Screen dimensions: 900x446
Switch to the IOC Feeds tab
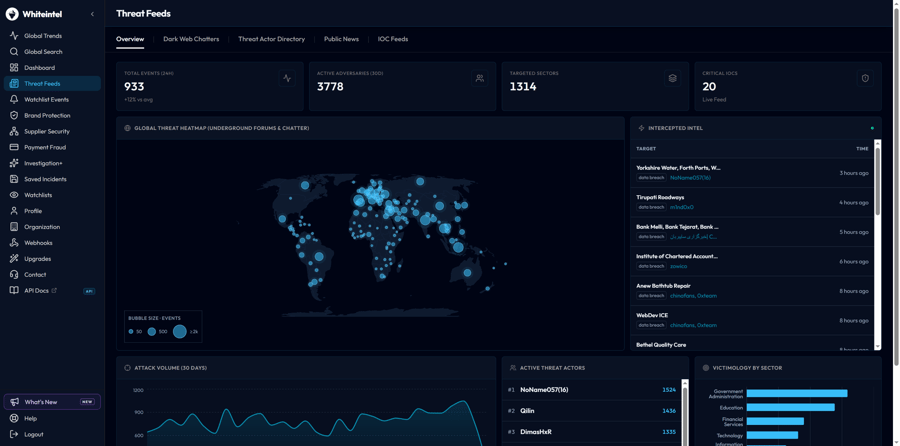click(393, 39)
